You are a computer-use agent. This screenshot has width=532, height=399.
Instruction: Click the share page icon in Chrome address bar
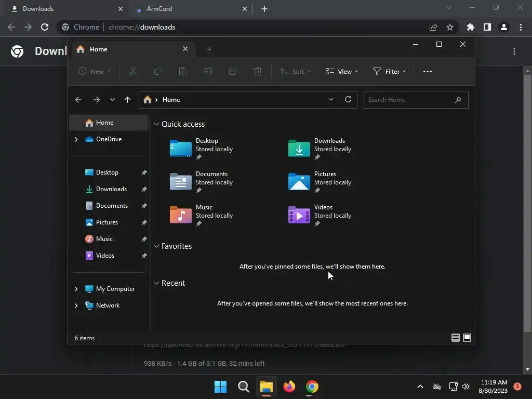pyautogui.click(x=433, y=27)
